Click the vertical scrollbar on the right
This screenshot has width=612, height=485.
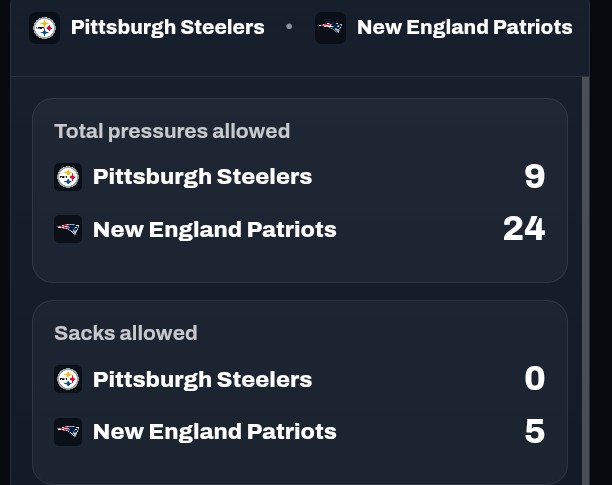[x=585, y=281]
